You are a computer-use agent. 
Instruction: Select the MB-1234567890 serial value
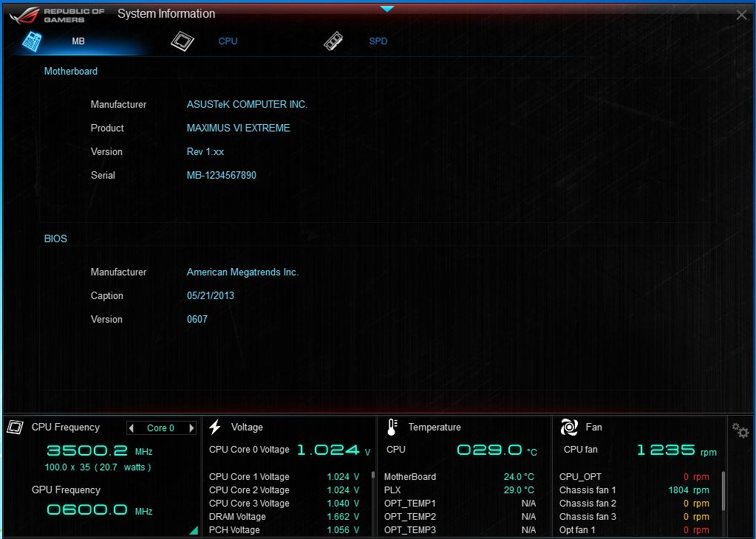221,175
